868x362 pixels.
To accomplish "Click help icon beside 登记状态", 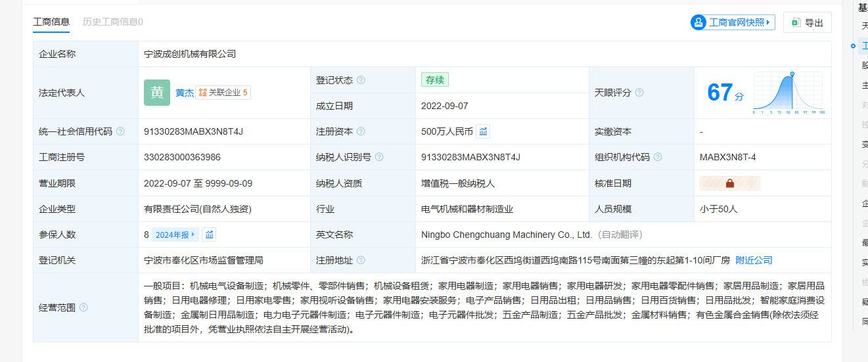I will coord(361,80).
